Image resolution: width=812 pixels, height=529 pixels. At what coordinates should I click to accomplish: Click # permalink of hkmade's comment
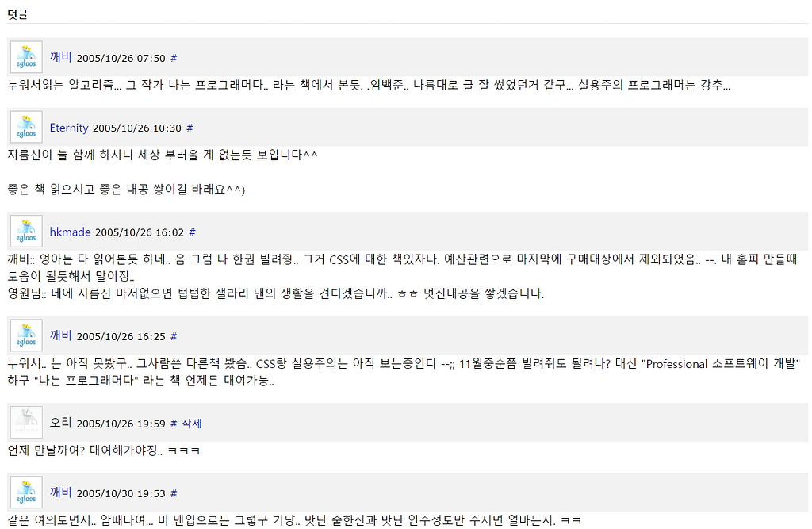click(x=192, y=232)
